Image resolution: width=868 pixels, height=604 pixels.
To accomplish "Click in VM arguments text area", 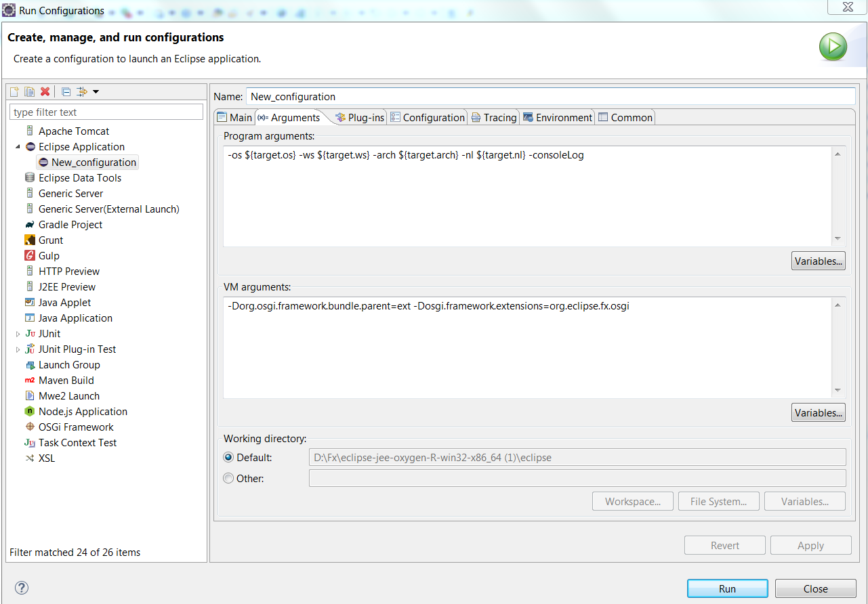I will click(528, 348).
